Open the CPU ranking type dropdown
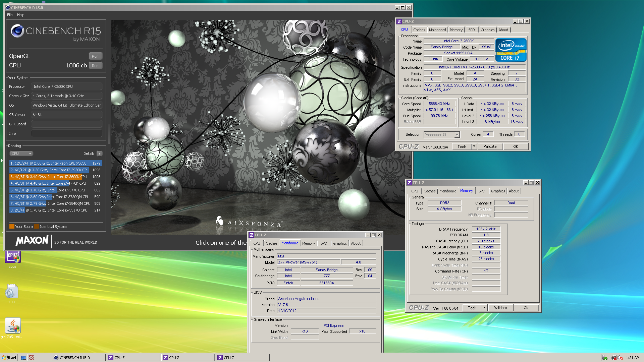Image resolution: width=644 pixels, height=362 pixels. (x=21, y=154)
